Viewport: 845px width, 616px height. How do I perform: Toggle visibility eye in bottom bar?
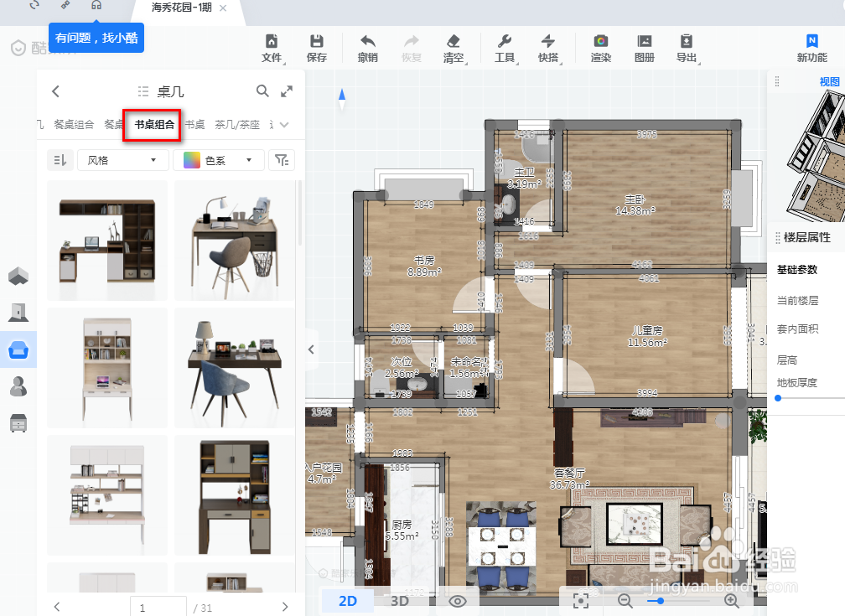click(x=458, y=601)
